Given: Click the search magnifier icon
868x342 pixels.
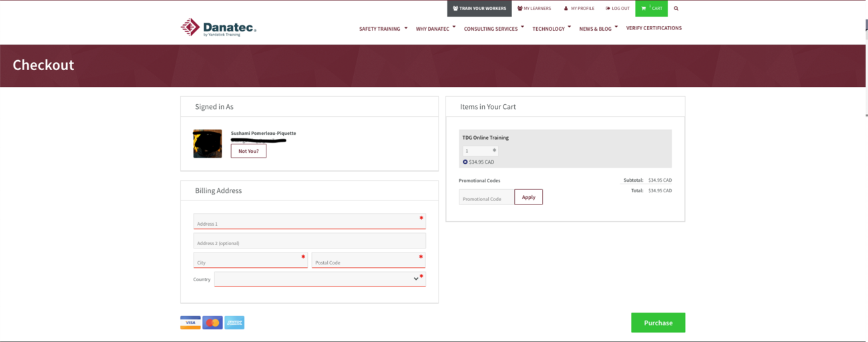Looking at the screenshot, I should point(676,9).
